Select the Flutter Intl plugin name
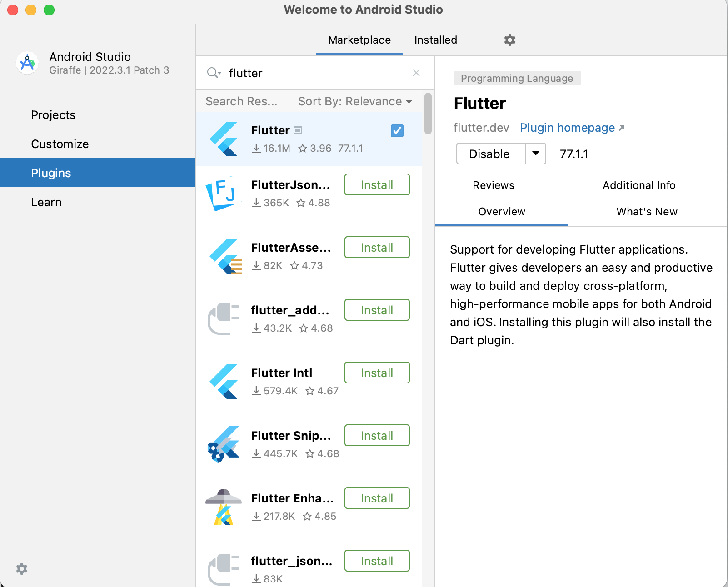Screen dimensions: 728x587 pyautogui.click(x=282, y=373)
